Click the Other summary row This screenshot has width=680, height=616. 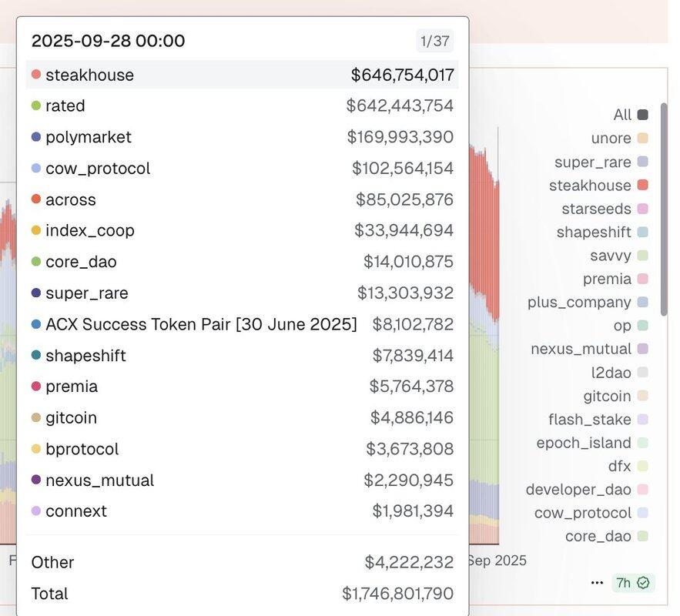click(x=243, y=562)
